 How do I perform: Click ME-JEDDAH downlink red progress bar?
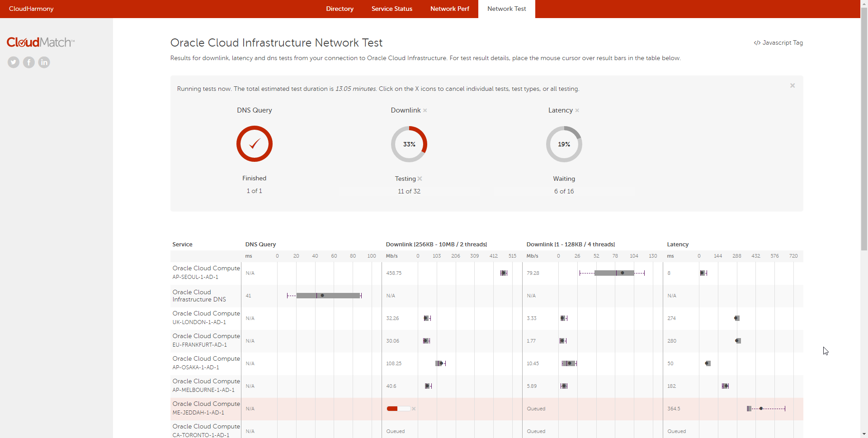pos(398,409)
